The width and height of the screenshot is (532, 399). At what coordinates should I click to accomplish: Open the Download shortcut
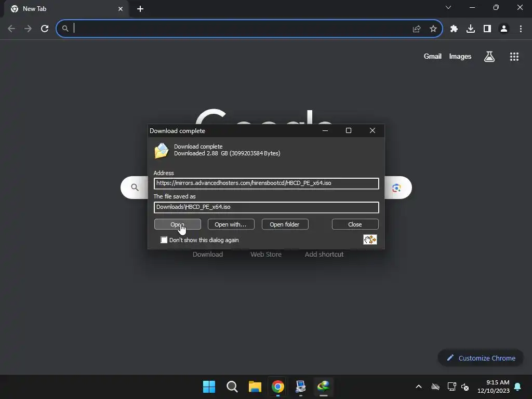click(208, 254)
